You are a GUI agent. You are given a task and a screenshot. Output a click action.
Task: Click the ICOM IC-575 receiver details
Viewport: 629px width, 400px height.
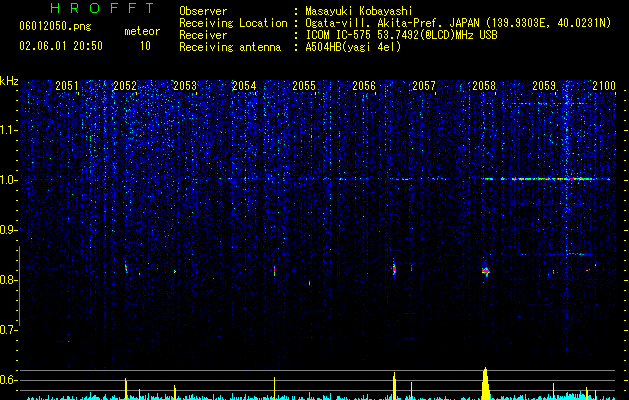point(401,35)
